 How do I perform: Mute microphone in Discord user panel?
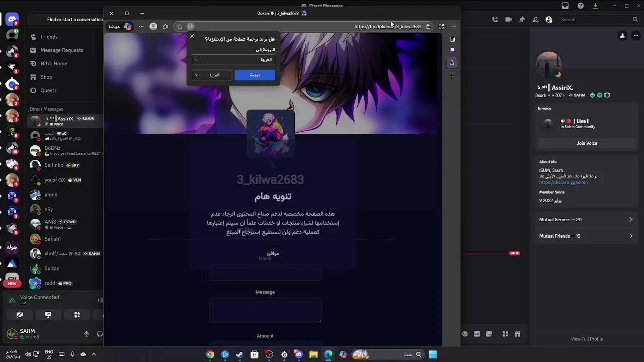[x=87, y=334]
